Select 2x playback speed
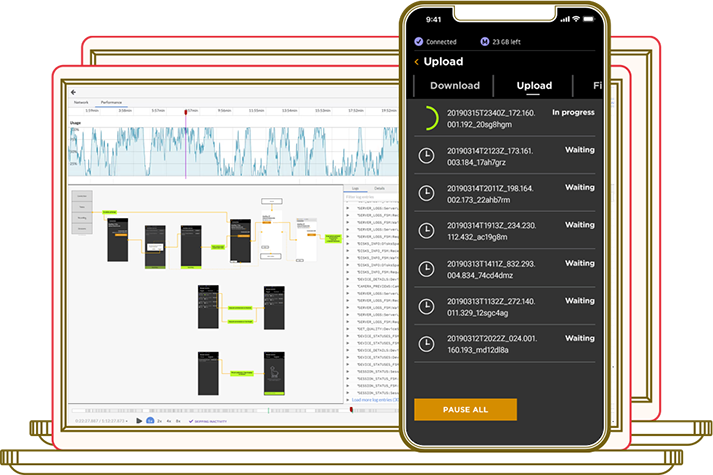713x475 pixels. pyautogui.click(x=160, y=421)
